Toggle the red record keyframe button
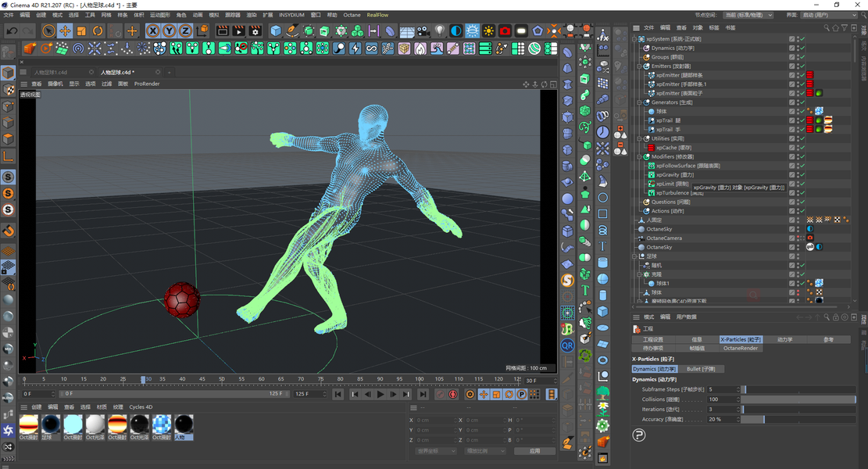The height and width of the screenshot is (469, 868). [x=453, y=394]
